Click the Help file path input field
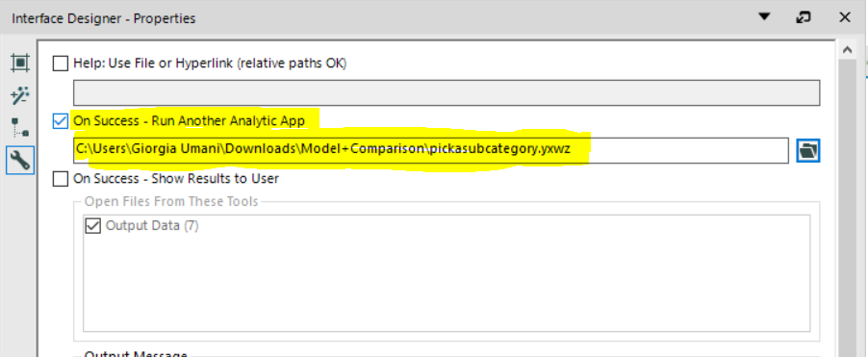This screenshot has height=357, width=868. click(x=447, y=93)
